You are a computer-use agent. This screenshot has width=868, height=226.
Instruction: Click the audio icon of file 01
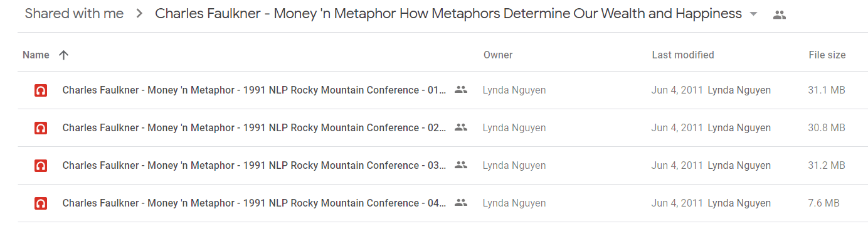coord(41,90)
